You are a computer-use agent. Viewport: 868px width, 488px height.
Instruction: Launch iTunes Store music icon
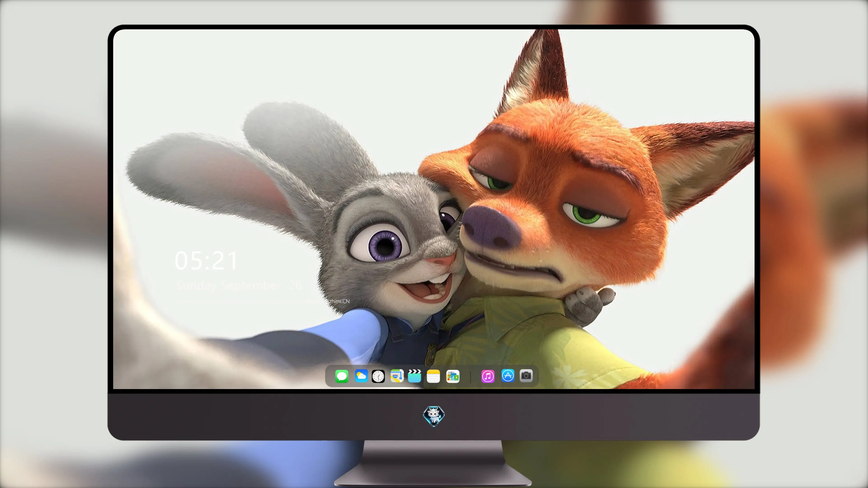click(x=488, y=376)
